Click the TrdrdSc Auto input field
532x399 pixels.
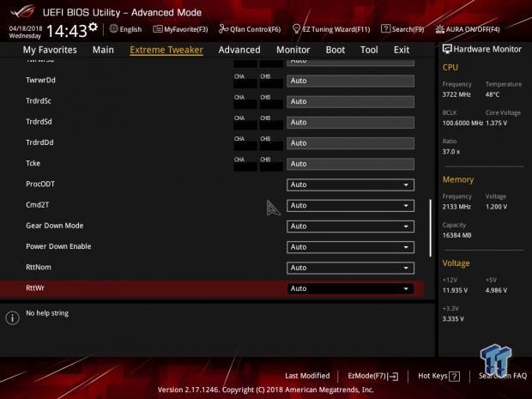pos(350,101)
